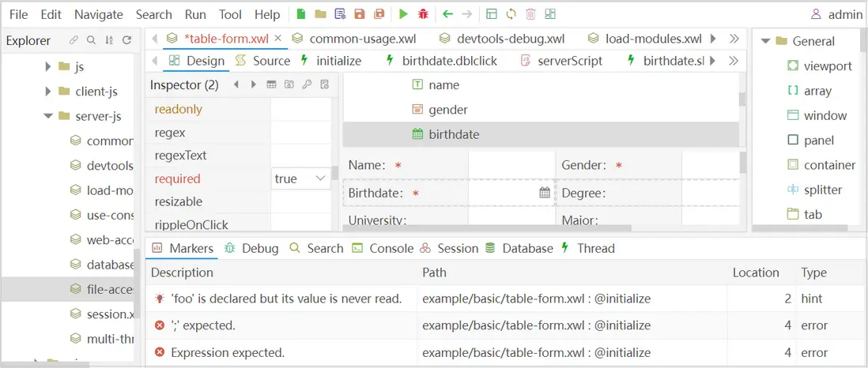Expand the client-js folder

pos(48,92)
